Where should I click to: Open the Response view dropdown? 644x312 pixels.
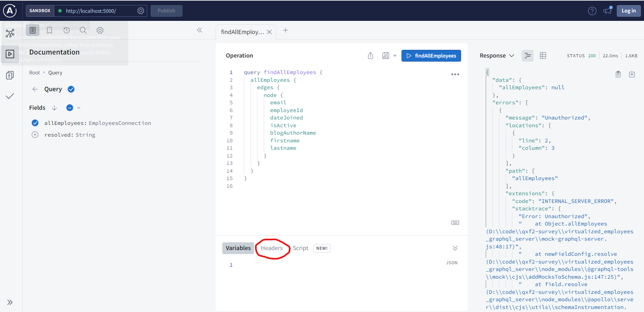coord(512,56)
